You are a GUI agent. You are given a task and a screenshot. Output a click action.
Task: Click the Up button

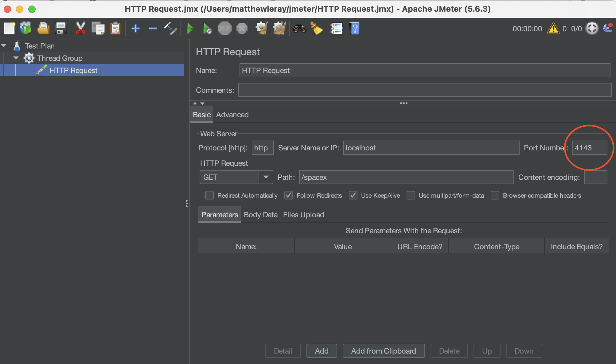(x=487, y=351)
